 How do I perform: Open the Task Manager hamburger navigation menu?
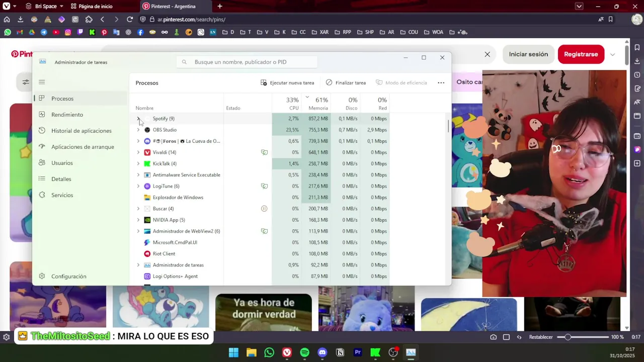coord(42,82)
